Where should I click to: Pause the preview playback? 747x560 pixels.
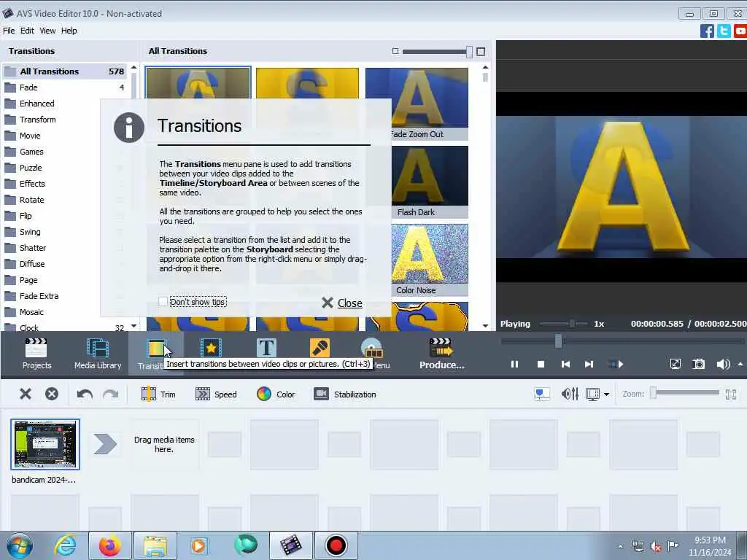[x=514, y=365]
